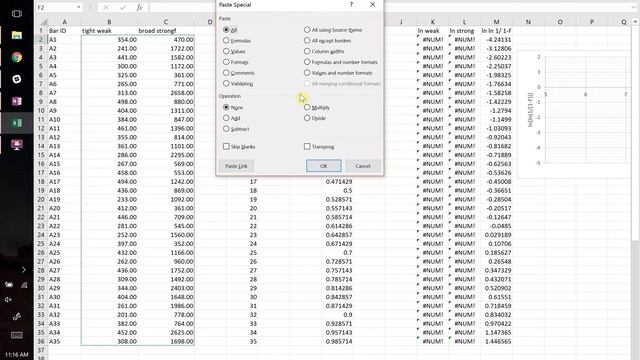Click the 'tight weak' header cell

[109, 31]
